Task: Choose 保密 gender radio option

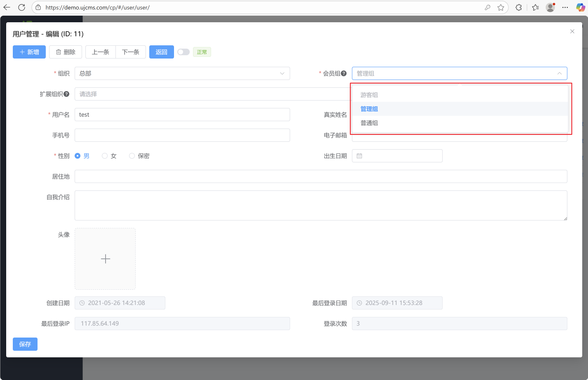Action: click(132, 156)
